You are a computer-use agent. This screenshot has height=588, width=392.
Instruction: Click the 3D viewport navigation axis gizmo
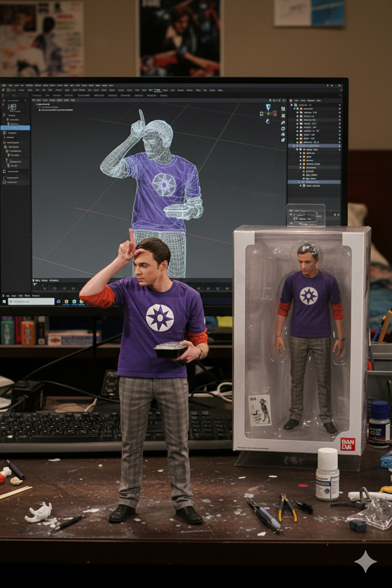pos(268,113)
